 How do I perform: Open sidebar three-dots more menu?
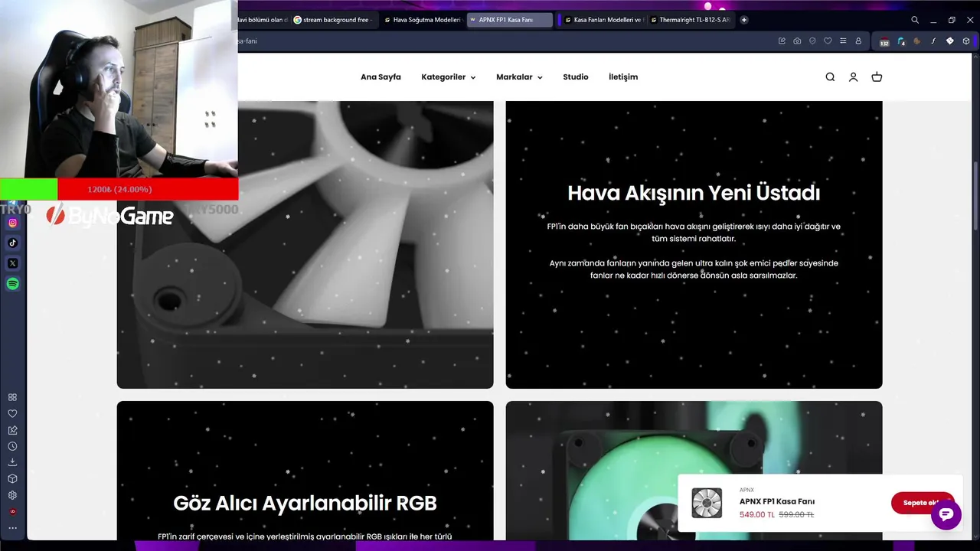pyautogui.click(x=12, y=527)
